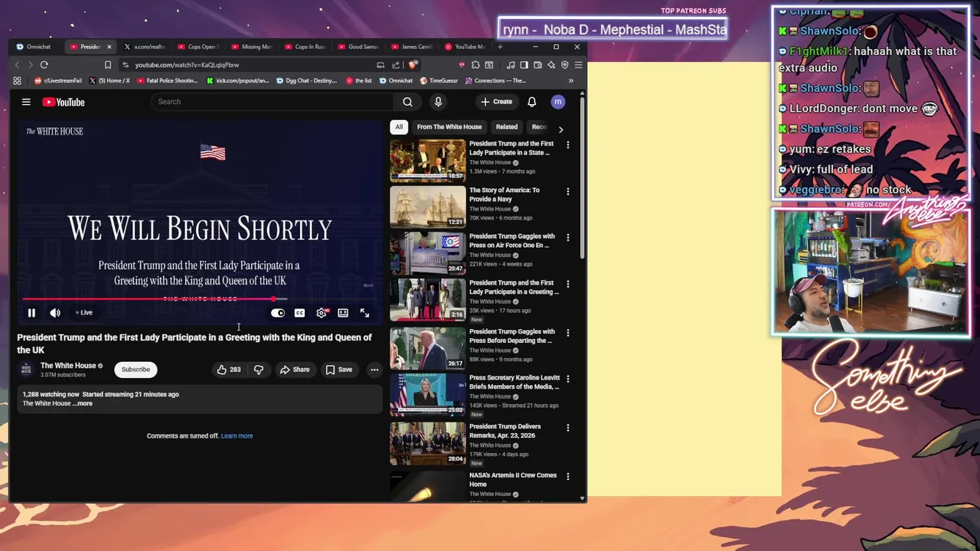Open Learn more link about comments
This screenshot has height=551, width=980.
pos(237,436)
